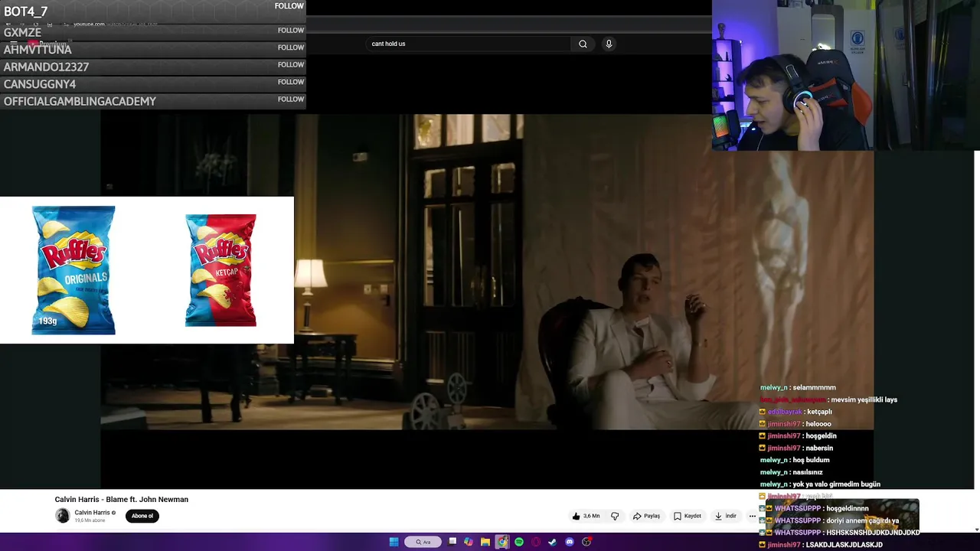Switch to Chrome in the taskbar

coord(502,542)
